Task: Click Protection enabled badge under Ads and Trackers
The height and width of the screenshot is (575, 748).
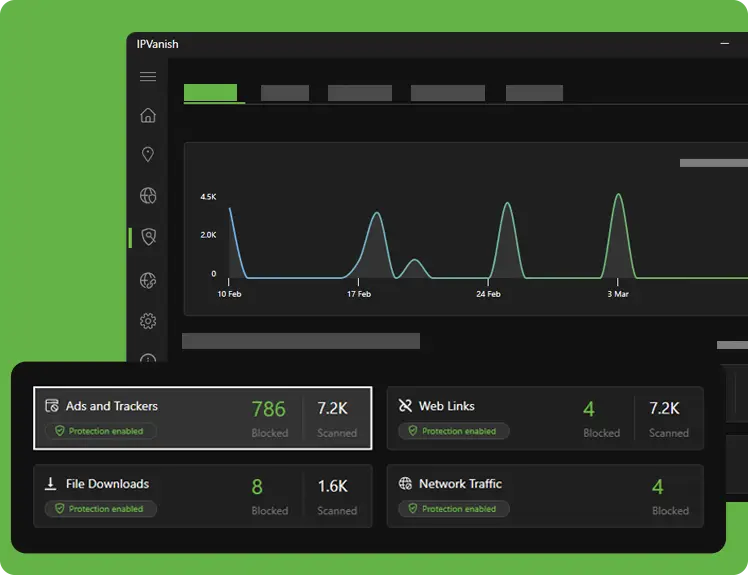Action: [x=101, y=431]
